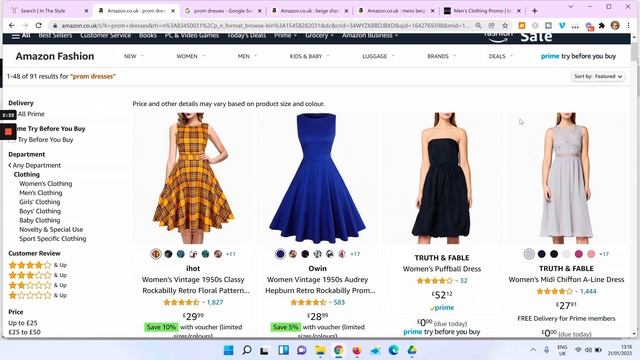Open a new browser tab with plus
Screen dimensions: 640x360
[535, 11]
